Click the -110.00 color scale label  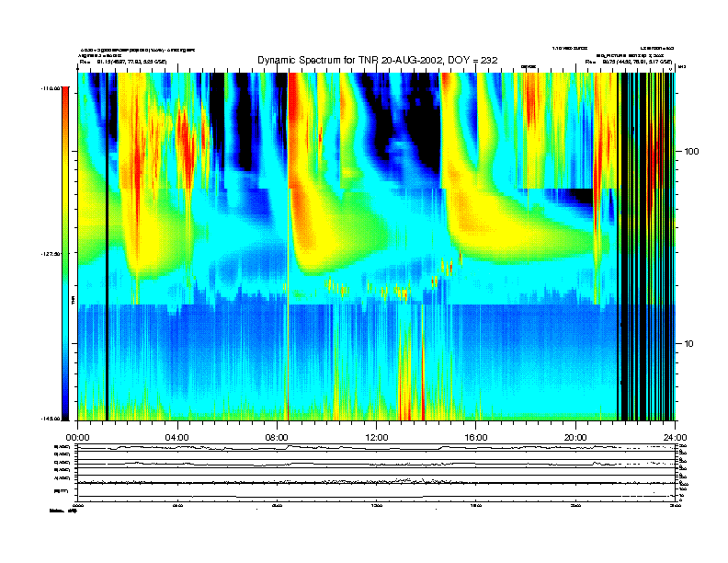pos(51,88)
